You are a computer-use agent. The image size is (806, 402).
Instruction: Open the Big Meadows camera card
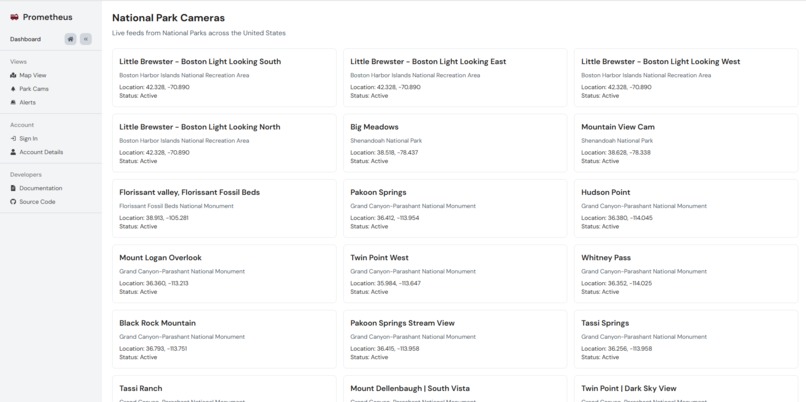pyautogui.click(x=455, y=143)
